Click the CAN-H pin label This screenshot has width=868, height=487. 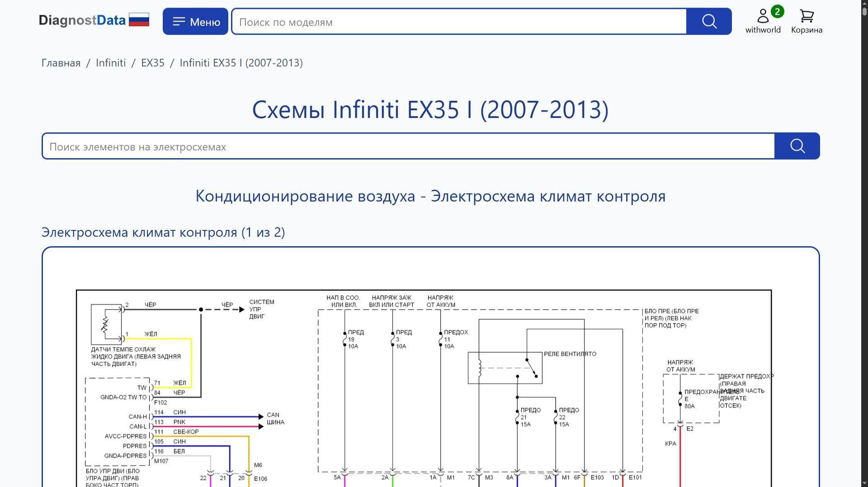click(138, 417)
